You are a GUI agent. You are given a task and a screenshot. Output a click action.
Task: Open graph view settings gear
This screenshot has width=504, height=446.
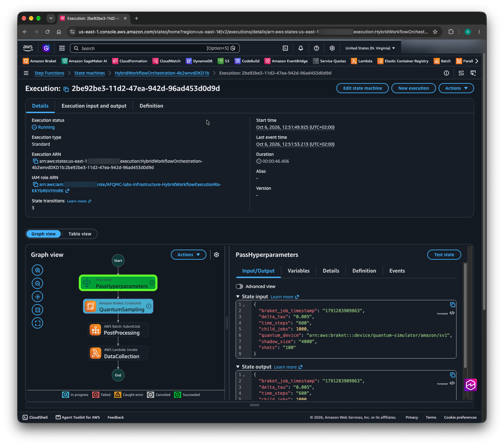(x=216, y=255)
